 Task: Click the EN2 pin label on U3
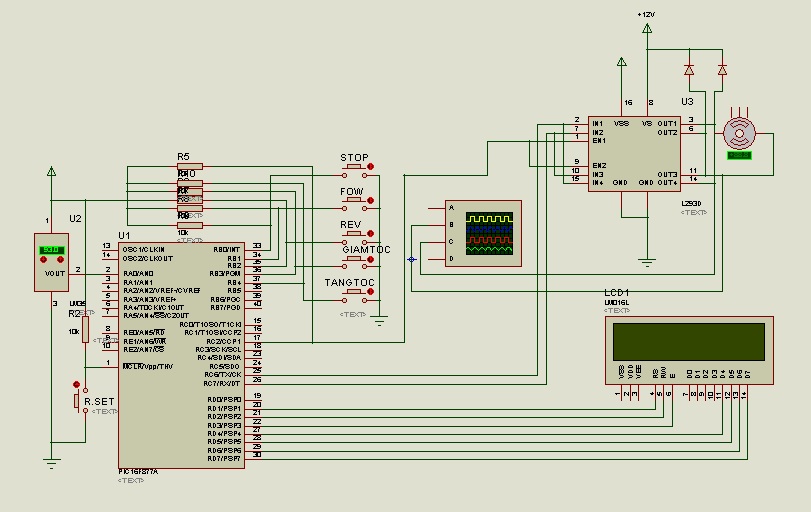click(x=599, y=165)
